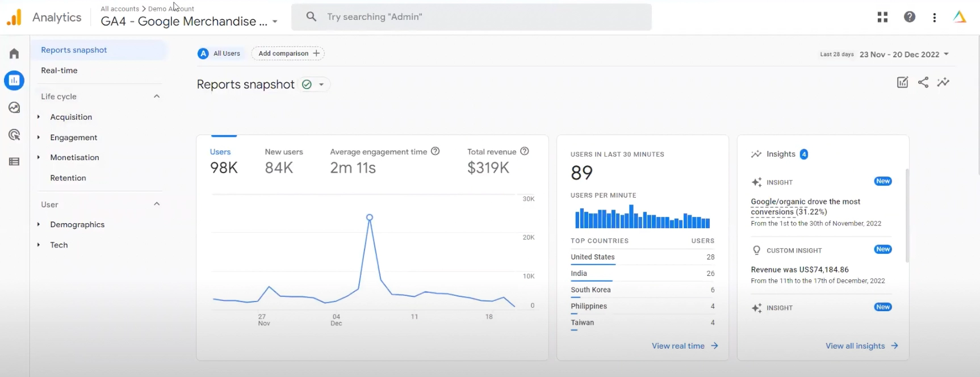This screenshot has height=377, width=980.
Task: Select the Average engagement time tab
Action: pos(385,161)
